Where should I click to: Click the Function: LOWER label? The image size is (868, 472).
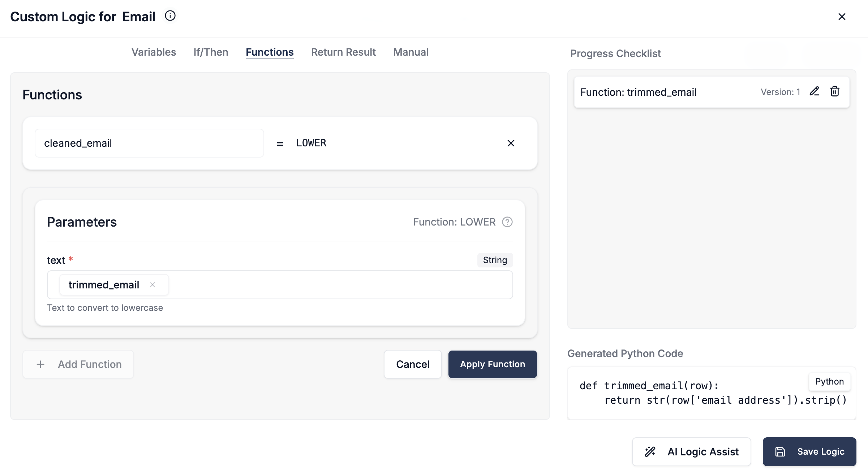tap(454, 222)
